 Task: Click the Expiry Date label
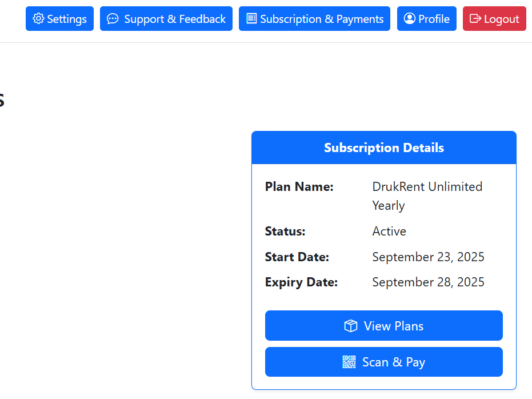pos(301,282)
